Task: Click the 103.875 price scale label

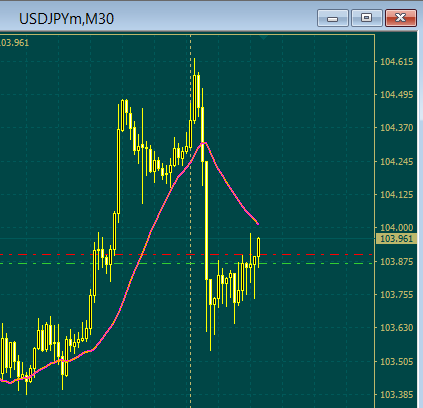Action: click(x=397, y=262)
